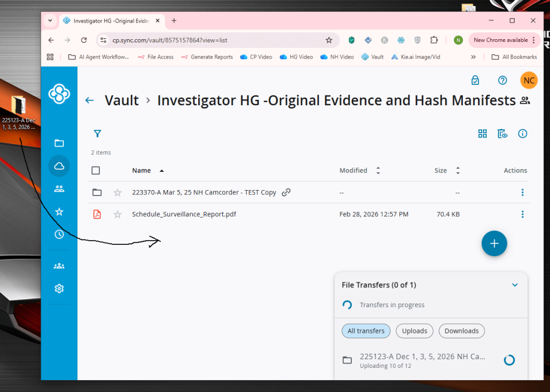The height and width of the screenshot is (392, 550).
Task: View recent Events using the clock icon
Action: pyautogui.click(x=59, y=234)
